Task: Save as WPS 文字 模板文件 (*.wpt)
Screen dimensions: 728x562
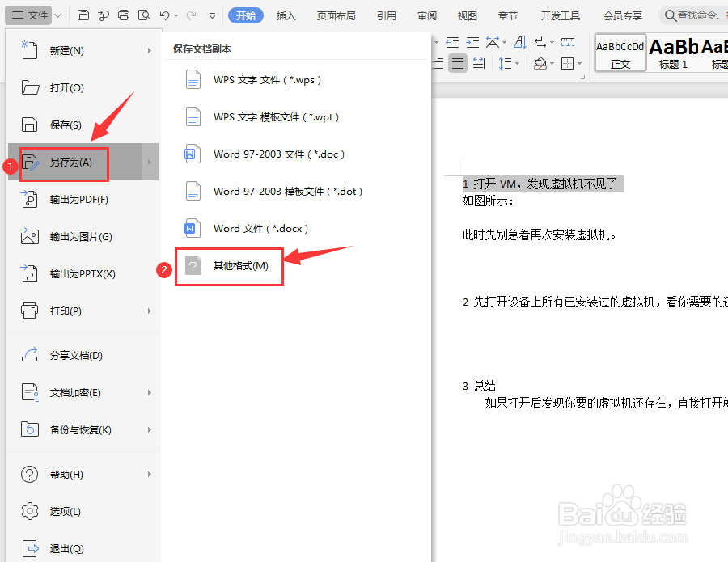Action: click(x=296, y=117)
